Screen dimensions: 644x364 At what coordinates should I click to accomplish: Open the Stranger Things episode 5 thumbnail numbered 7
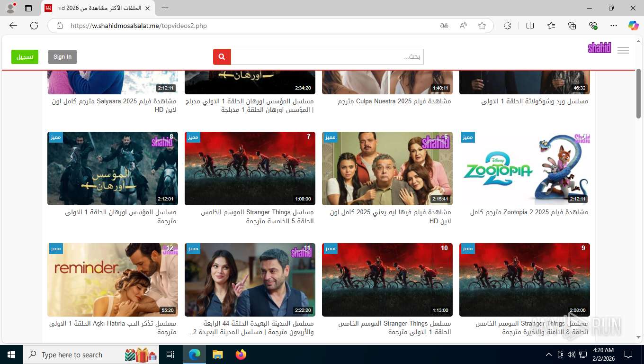pyautogui.click(x=250, y=168)
